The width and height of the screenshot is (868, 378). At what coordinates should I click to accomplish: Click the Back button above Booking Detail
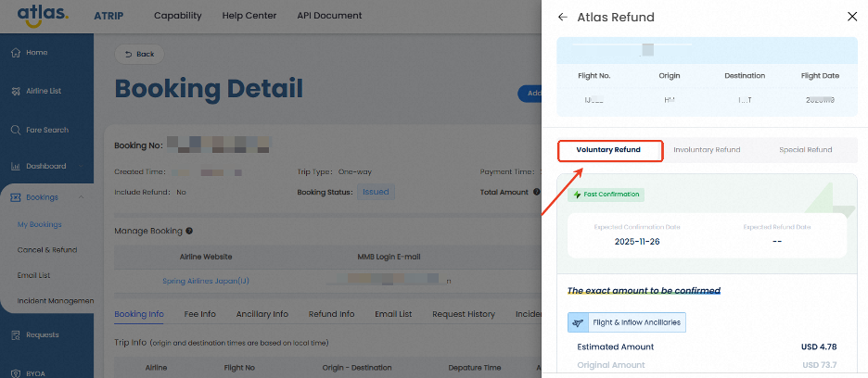coord(139,55)
